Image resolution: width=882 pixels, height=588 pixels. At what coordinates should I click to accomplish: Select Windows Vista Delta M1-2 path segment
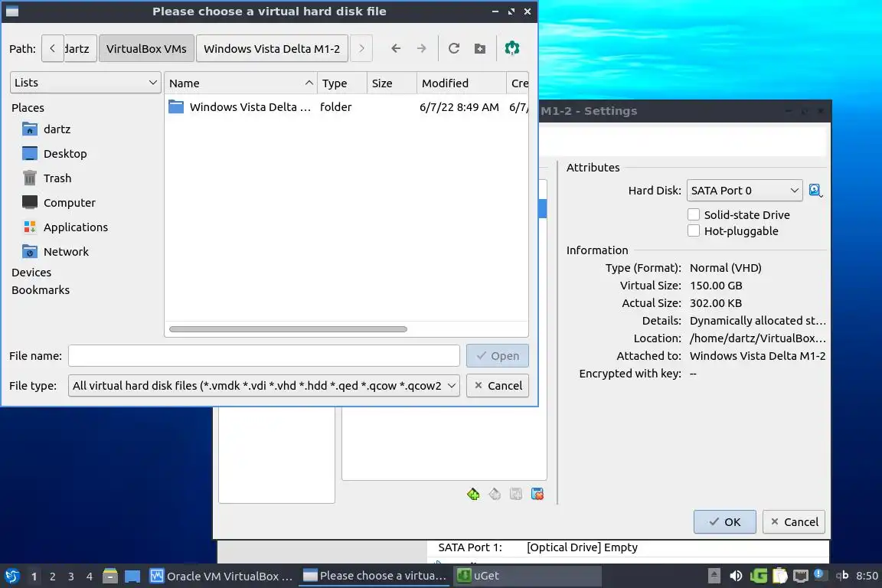(272, 48)
